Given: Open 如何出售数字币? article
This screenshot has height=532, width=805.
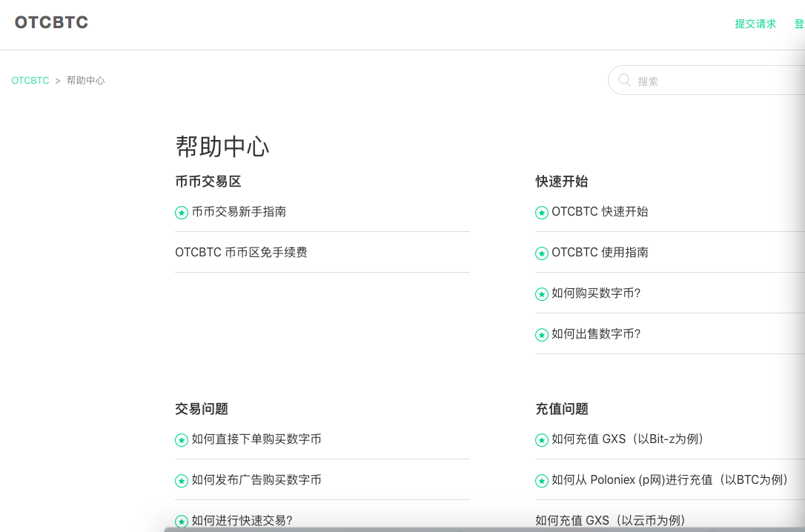Looking at the screenshot, I should pyautogui.click(x=596, y=334).
